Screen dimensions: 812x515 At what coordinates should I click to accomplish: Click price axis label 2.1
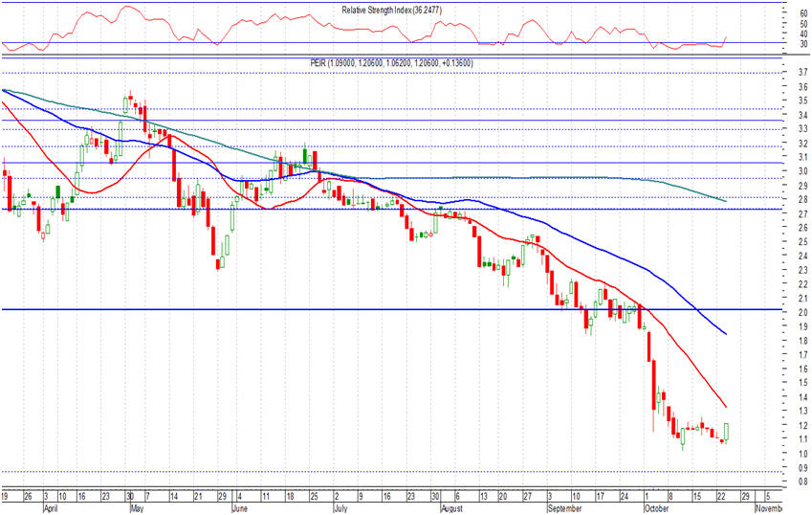[803, 299]
